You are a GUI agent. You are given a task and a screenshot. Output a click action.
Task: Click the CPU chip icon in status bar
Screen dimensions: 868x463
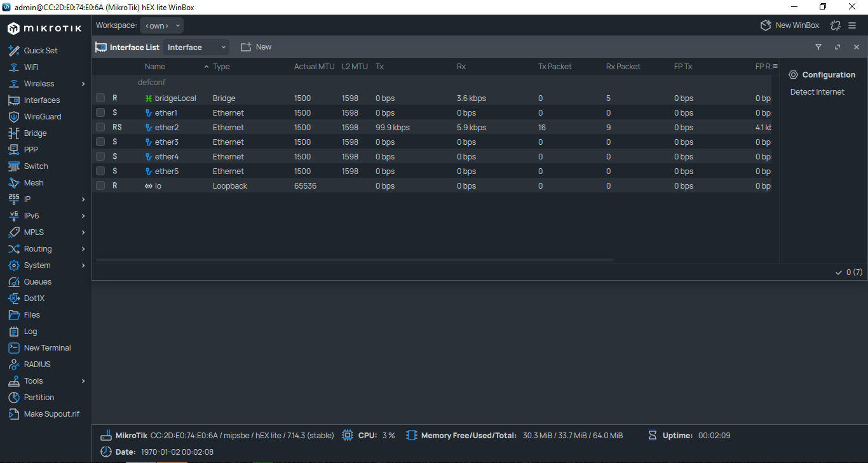click(x=348, y=436)
